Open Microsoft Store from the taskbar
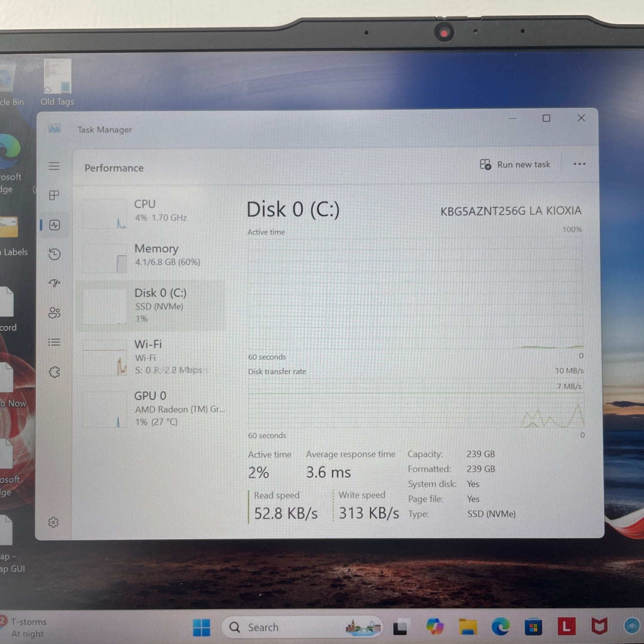The width and height of the screenshot is (644, 644). (533, 627)
